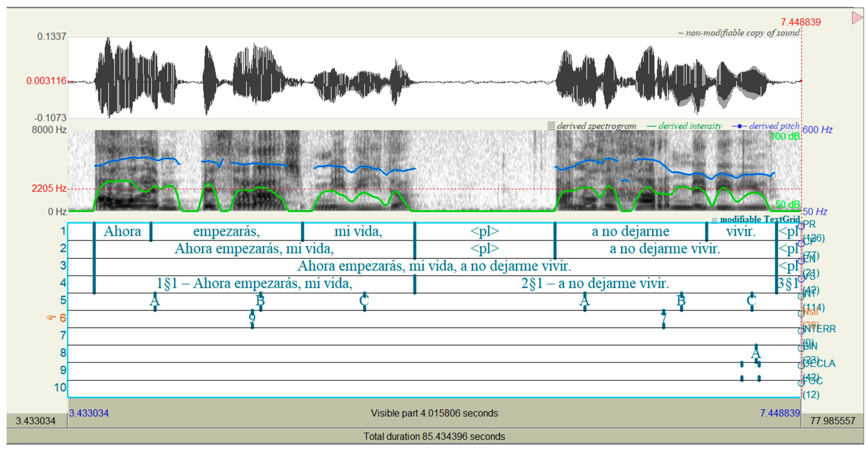Select point '9' on tier 6

pyautogui.click(x=252, y=318)
